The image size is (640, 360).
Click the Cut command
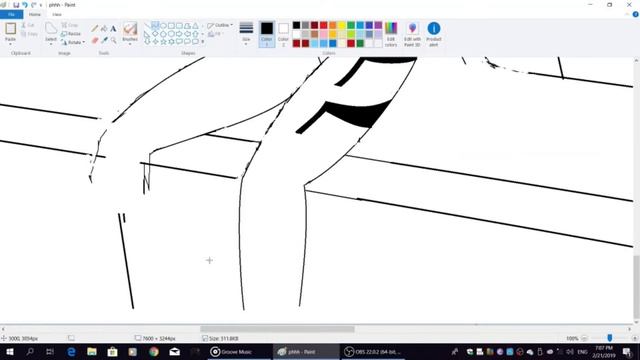[x=28, y=25]
